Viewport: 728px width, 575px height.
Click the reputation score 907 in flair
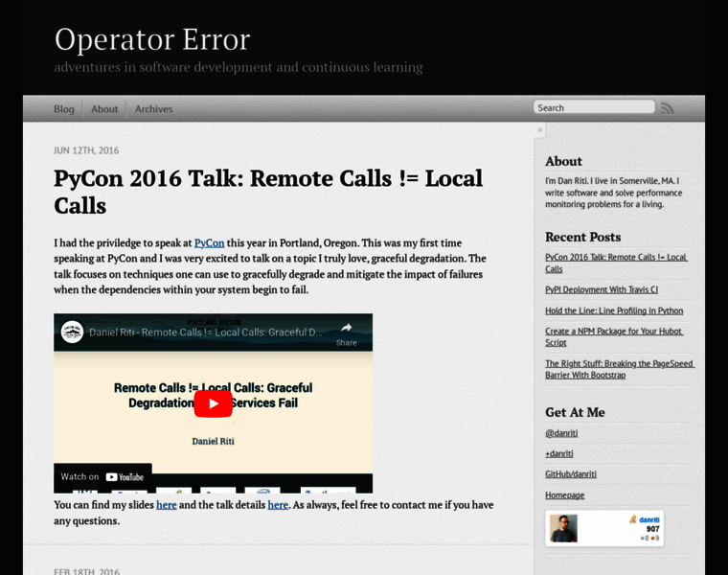pos(652,529)
